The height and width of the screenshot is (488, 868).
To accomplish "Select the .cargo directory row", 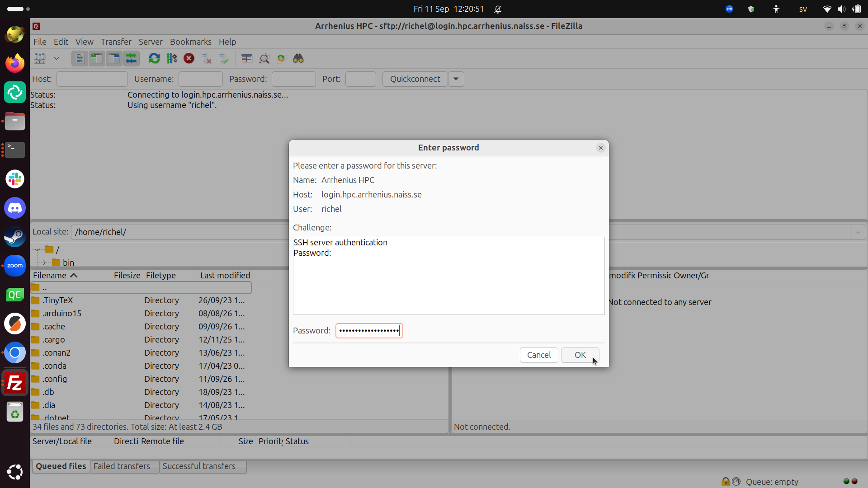I will [x=141, y=340].
